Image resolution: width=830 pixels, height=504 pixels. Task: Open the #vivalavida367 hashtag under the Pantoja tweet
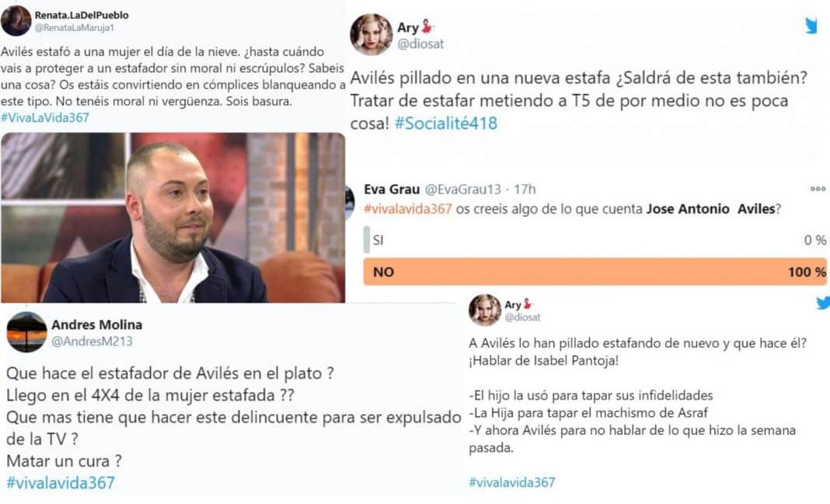point(512,482)
